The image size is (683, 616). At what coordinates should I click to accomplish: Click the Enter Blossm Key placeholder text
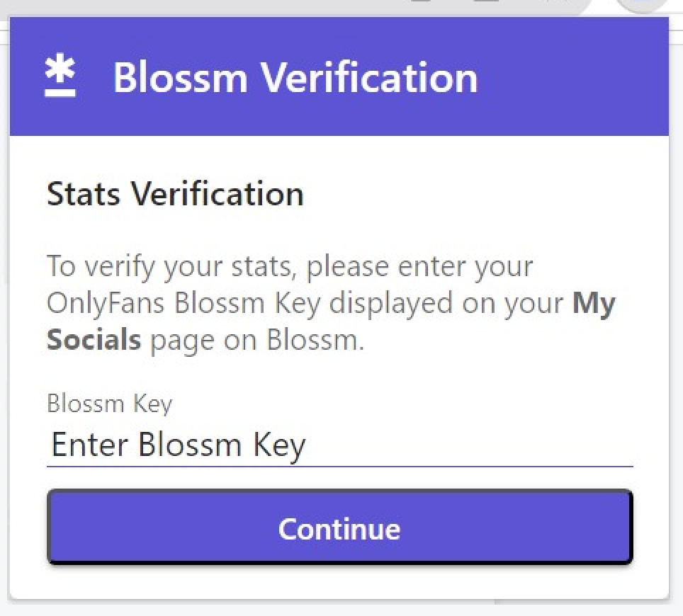coord(179,445)
